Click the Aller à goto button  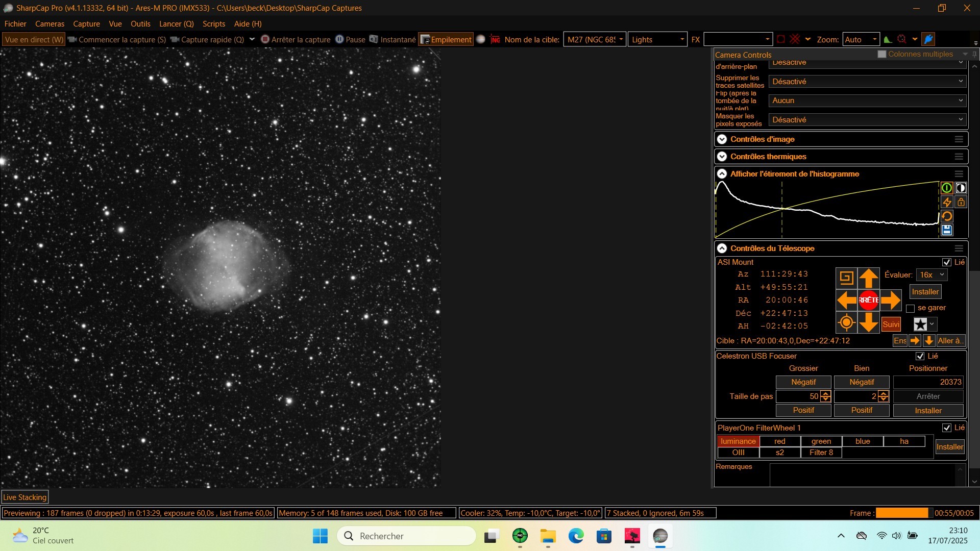[950, 341]
